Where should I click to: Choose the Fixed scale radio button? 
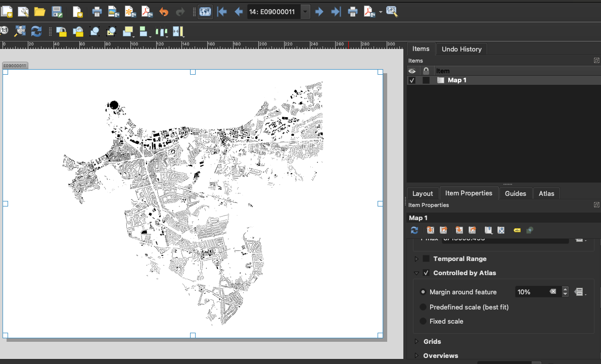423,321
